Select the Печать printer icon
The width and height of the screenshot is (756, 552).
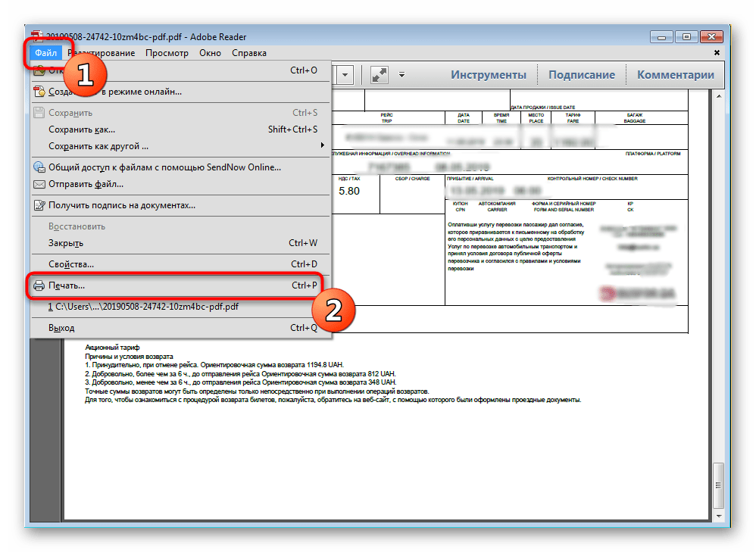(38, 285)
